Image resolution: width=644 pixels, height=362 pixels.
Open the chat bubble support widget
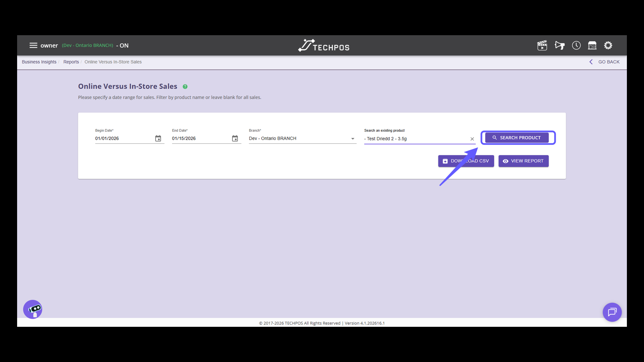(612, 312)
